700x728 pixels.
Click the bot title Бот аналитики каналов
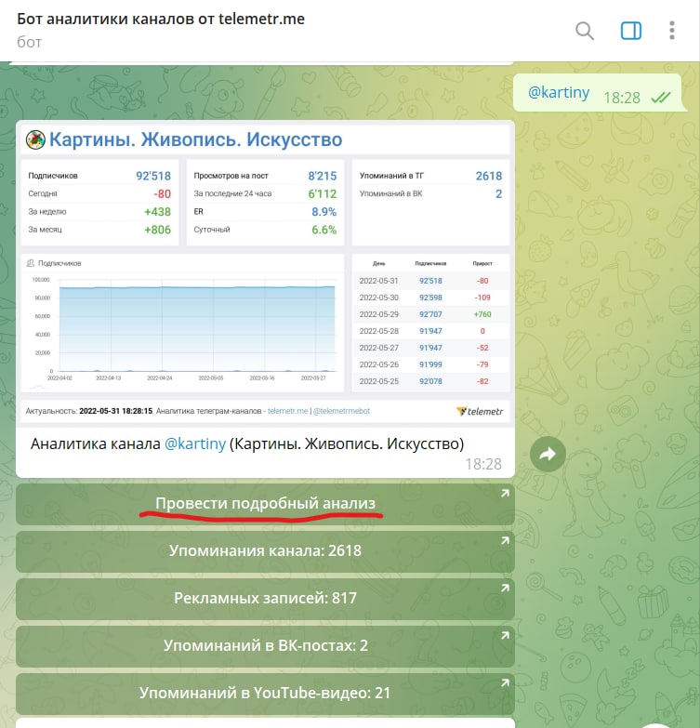pyautogui.click(x=161, y=19)
